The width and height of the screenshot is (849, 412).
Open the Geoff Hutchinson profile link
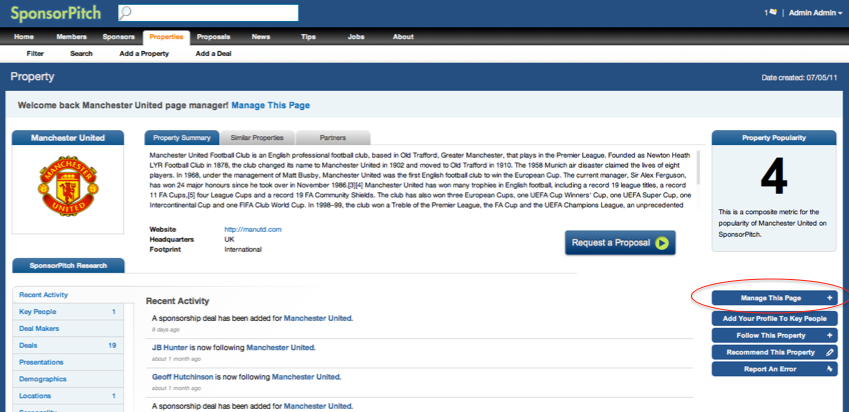coord(182,377)
